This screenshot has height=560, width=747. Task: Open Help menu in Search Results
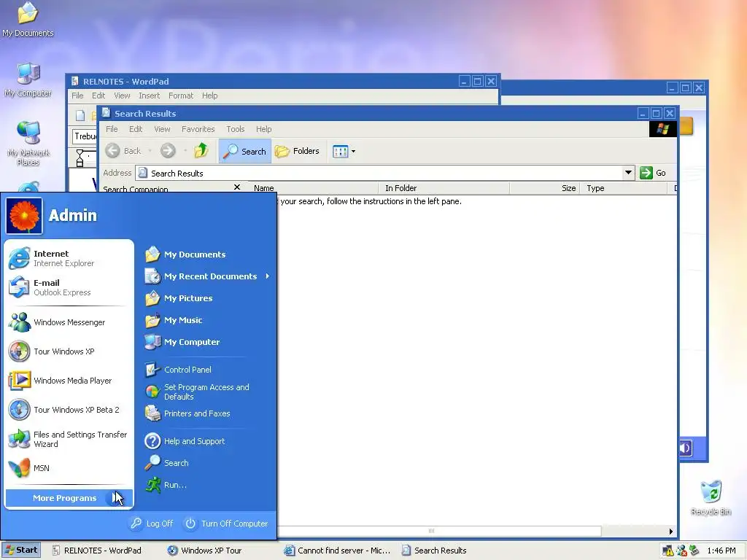pos(263,129)
